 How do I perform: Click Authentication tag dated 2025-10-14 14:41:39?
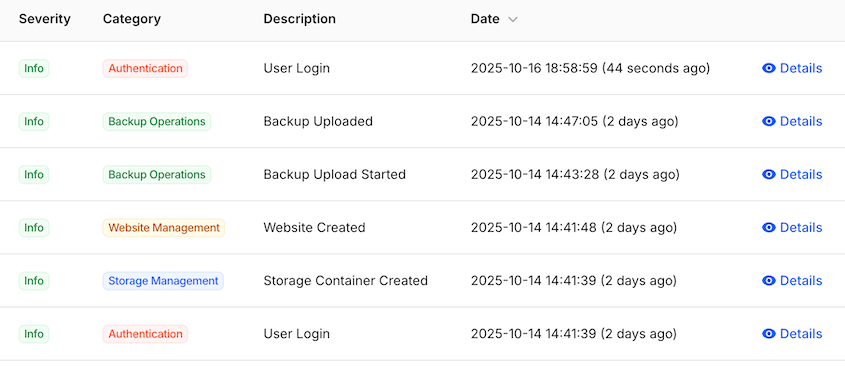click(x=146, y=334)
